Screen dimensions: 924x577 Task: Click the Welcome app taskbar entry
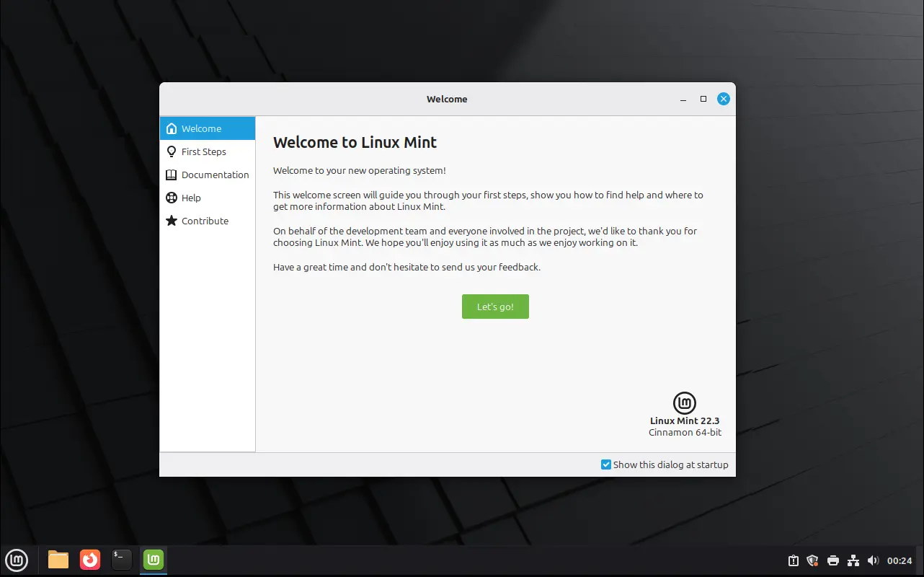pos(154,560)
